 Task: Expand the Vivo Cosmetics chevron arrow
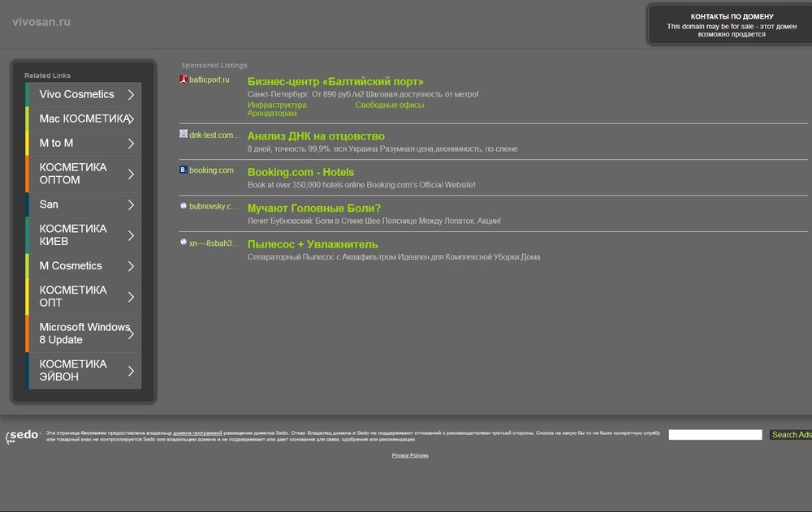point(131,95)
